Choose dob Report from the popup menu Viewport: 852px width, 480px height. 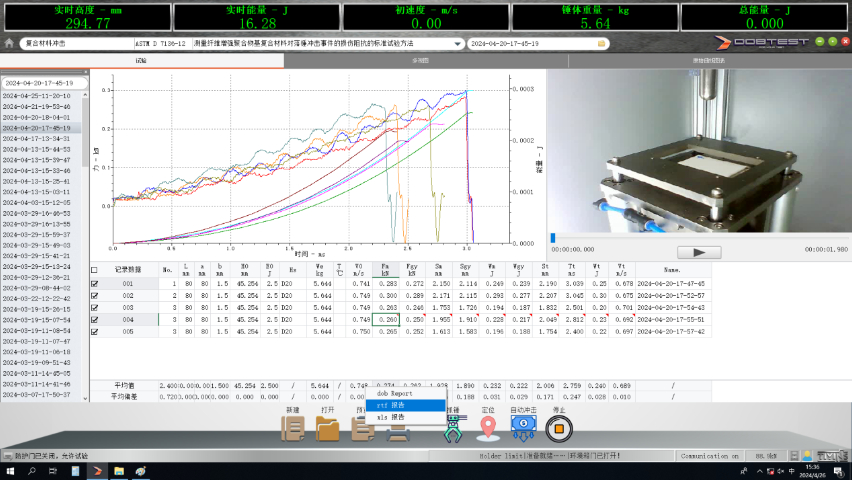(x=394, y=394)
